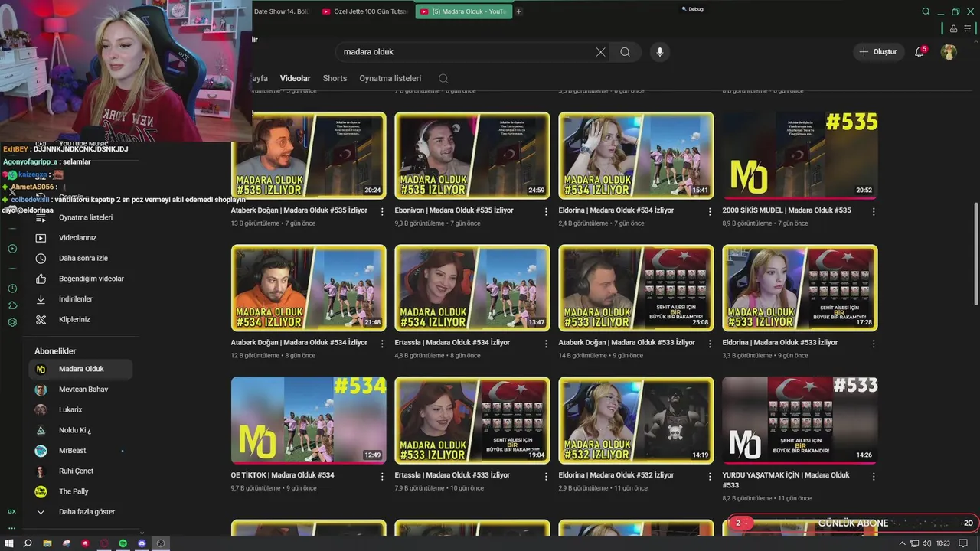Switch to the Oynatma listeleri tab
The width and height of the screenshot is (980, 551).
pyautogui.click(x=390, y=78)
